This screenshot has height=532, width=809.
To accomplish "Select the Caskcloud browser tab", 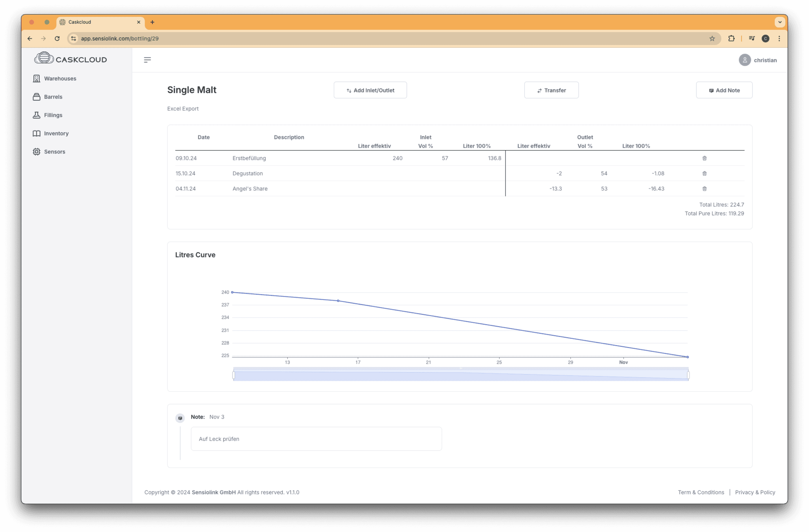I will pos(100,22).
